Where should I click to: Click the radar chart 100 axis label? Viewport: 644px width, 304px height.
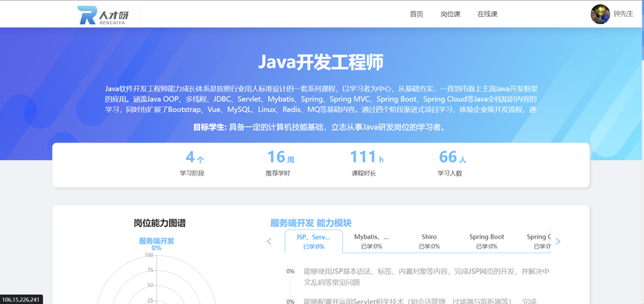tap(149, 255)
